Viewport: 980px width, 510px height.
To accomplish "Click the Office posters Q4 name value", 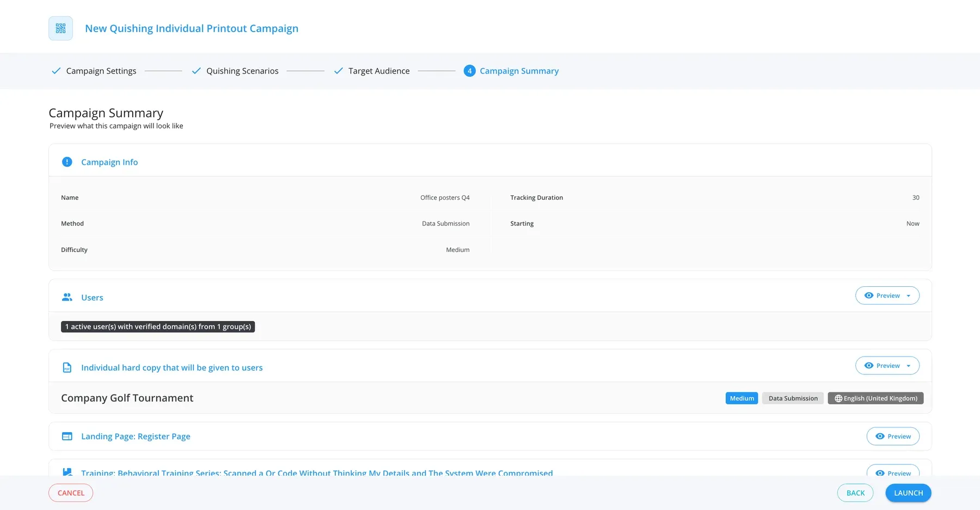I will 445,198.
